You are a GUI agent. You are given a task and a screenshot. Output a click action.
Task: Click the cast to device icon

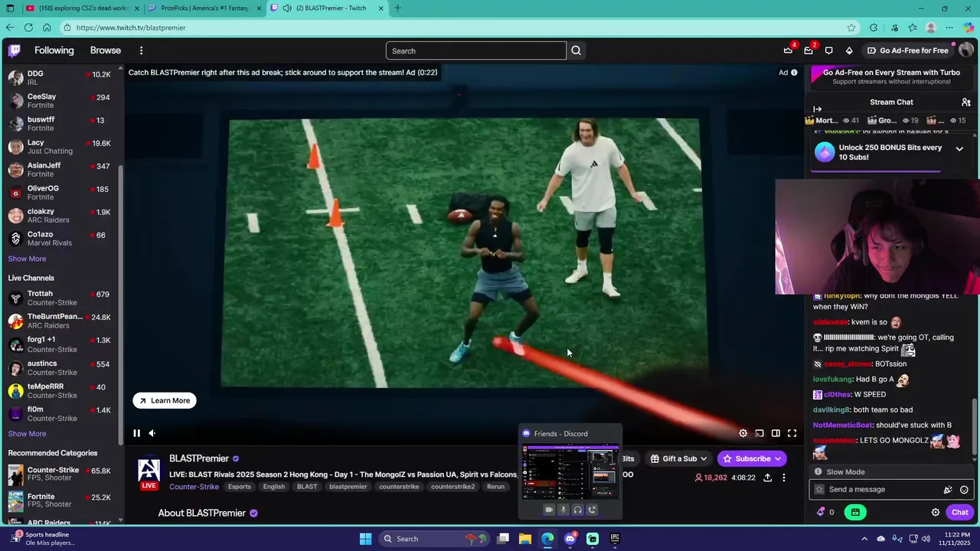tap(759, 433)
